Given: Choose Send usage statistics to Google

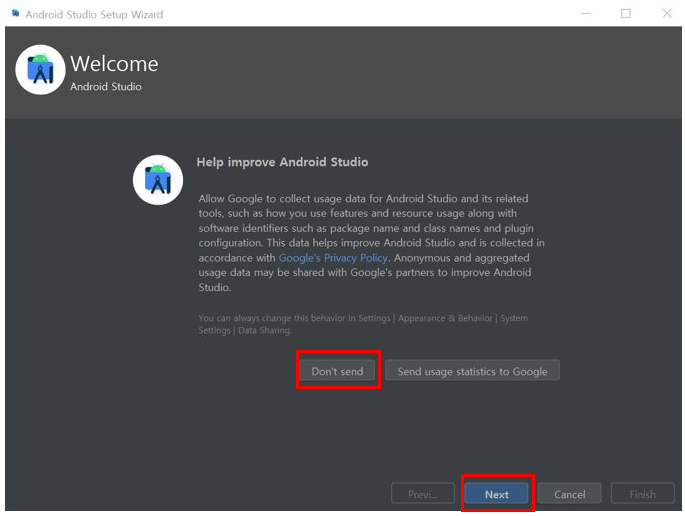Looking at the screenshot, I should point(472,371).
